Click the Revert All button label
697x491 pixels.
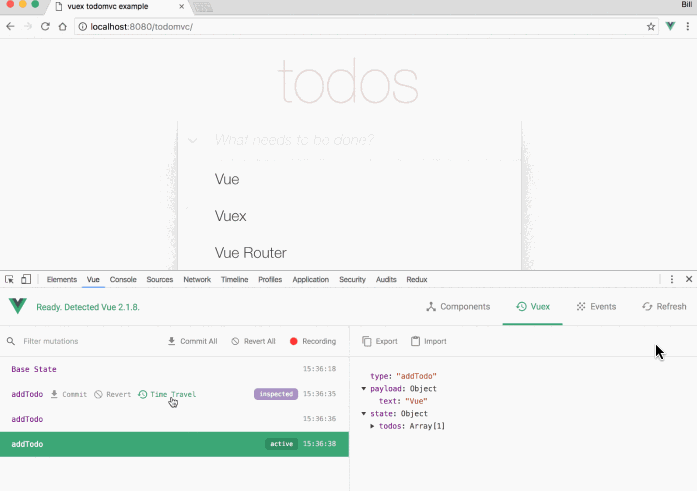point(260,341)
